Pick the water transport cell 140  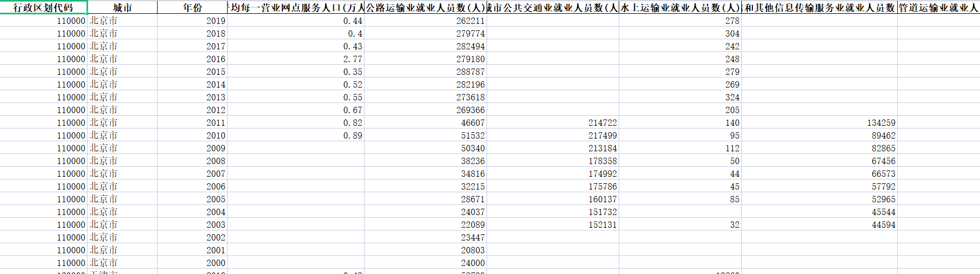(680, 123)
